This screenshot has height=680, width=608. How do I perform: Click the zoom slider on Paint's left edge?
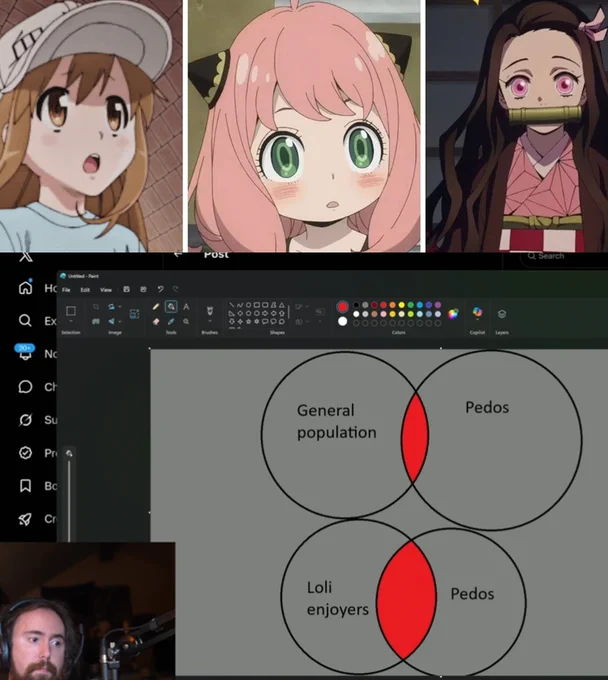(x=69, y=499)
